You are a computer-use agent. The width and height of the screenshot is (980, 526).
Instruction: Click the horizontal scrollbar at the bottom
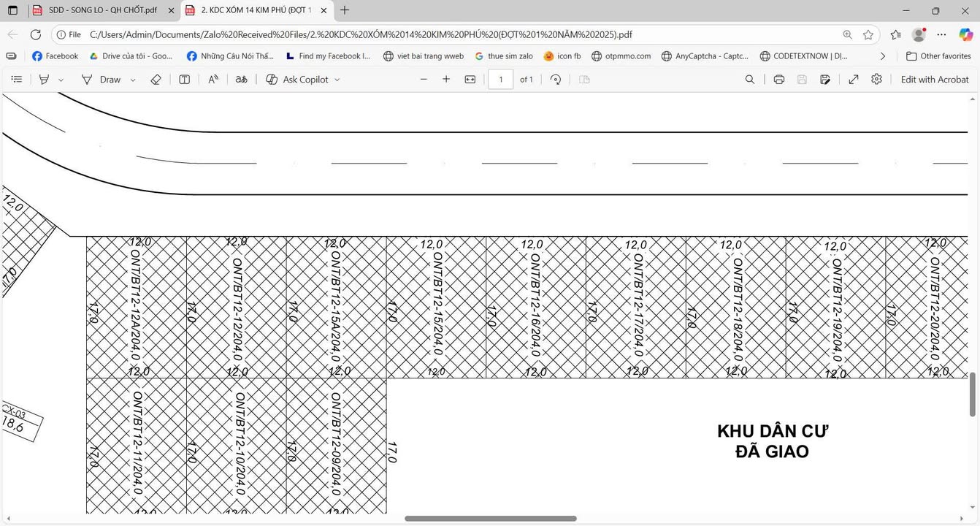coord(490,519)
